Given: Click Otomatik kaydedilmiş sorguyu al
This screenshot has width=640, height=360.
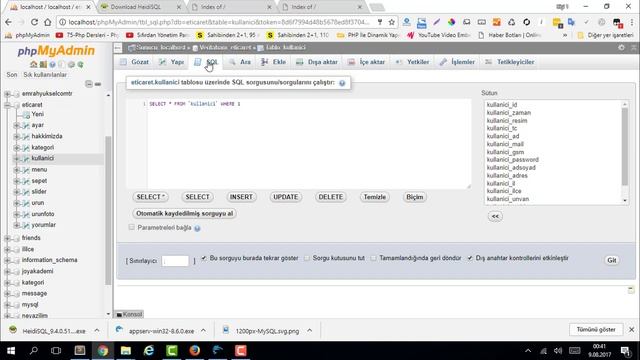Looking at the screenshot, I should tap(184, 213).
